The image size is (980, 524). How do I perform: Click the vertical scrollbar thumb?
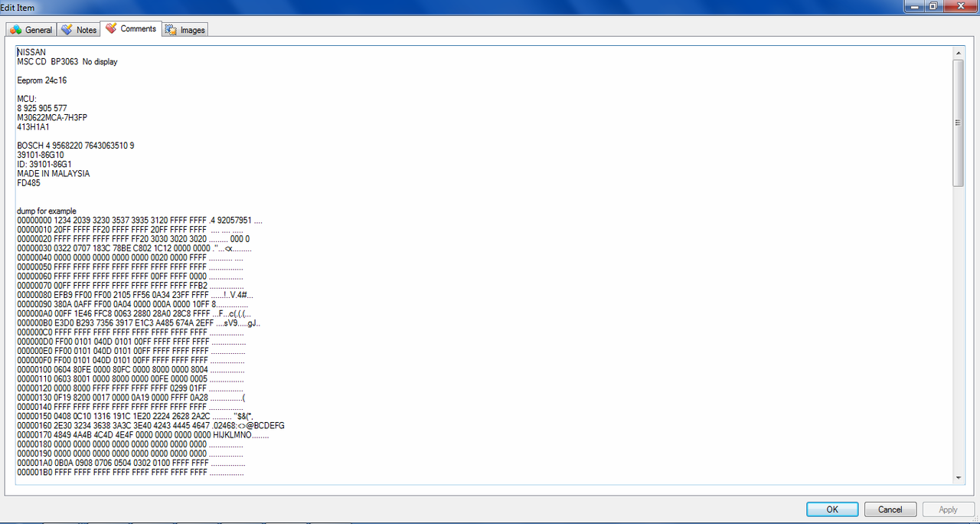click(x=958, y=123)
